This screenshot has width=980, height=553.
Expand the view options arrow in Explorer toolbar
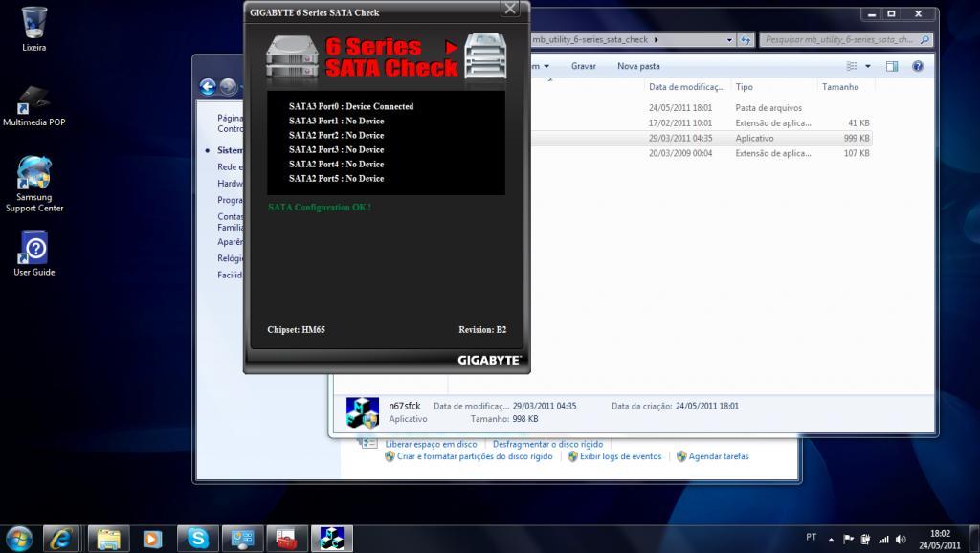tap(867, 66)
